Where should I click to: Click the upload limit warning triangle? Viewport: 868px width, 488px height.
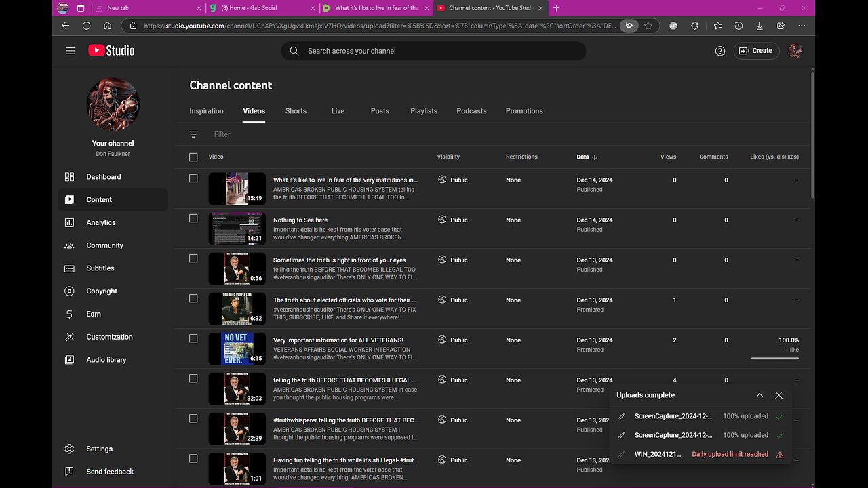(x=780, y=455)
